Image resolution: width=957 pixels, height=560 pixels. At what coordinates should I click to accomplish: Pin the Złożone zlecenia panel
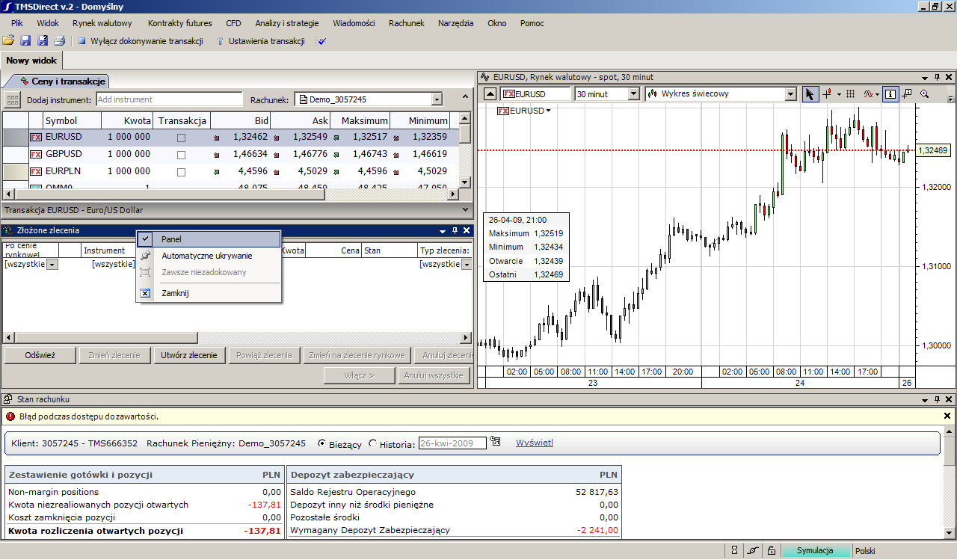pyautogui.click(x=455, y=231)
